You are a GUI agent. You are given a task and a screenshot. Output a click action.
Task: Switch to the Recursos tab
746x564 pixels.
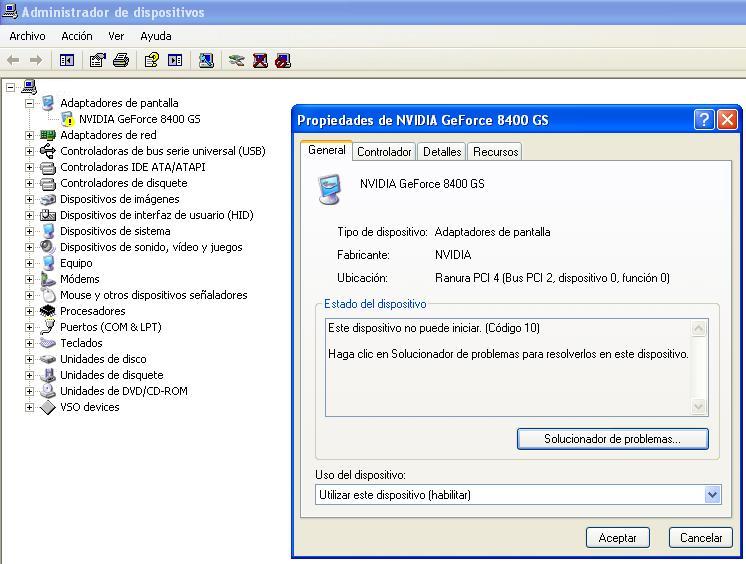(x=495, y=152)
